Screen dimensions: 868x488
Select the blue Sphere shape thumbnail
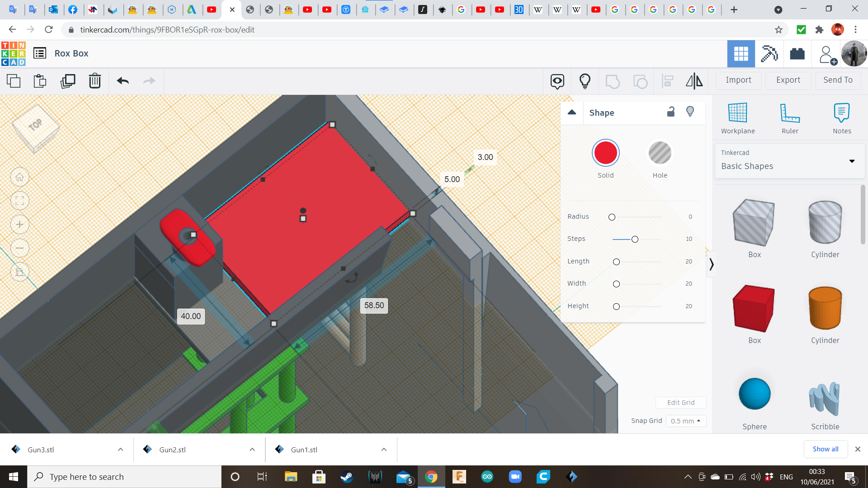(x=754, y=394)
